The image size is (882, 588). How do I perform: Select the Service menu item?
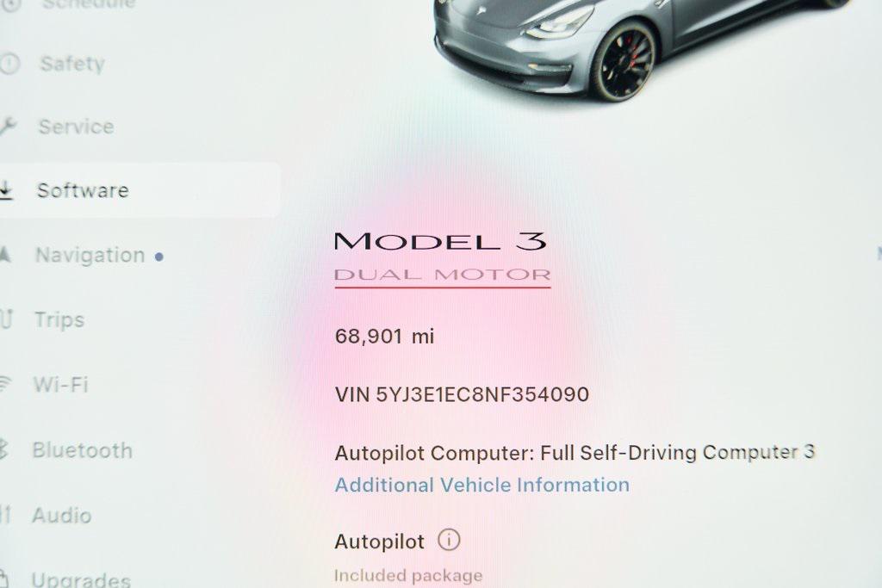(76, 127)
